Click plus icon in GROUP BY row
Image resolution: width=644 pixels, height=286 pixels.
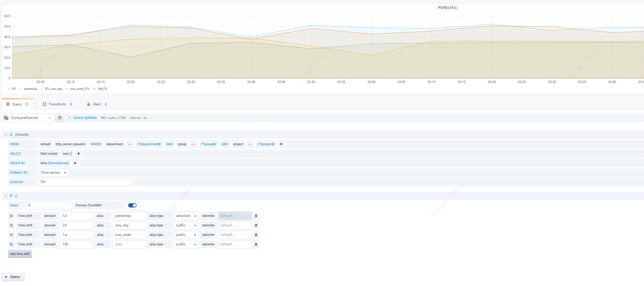coord(75,163)
